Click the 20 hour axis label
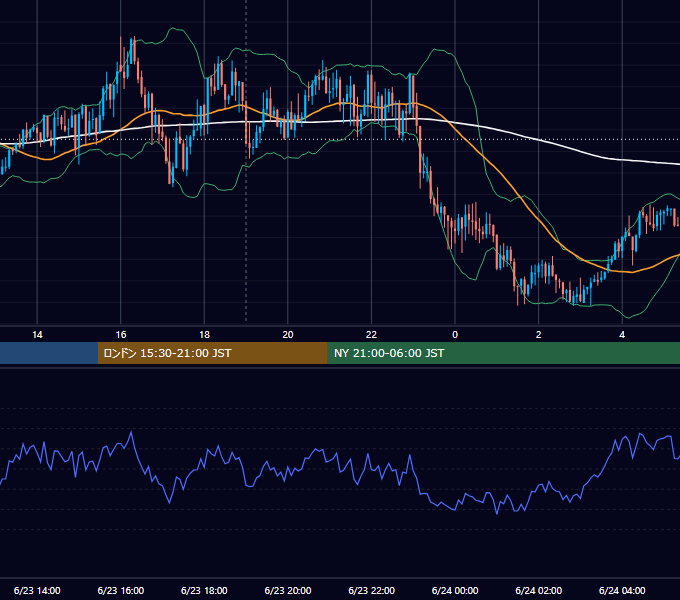 coord(288,335)
